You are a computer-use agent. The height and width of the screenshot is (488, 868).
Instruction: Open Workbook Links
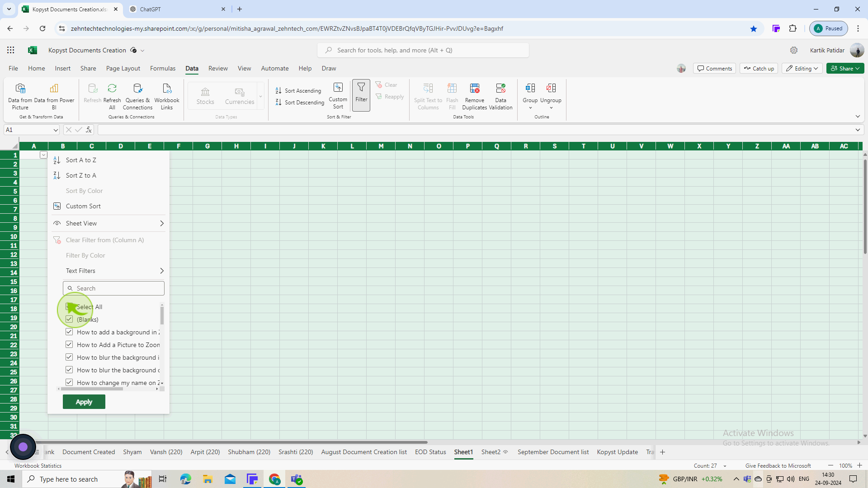point(167,96)
